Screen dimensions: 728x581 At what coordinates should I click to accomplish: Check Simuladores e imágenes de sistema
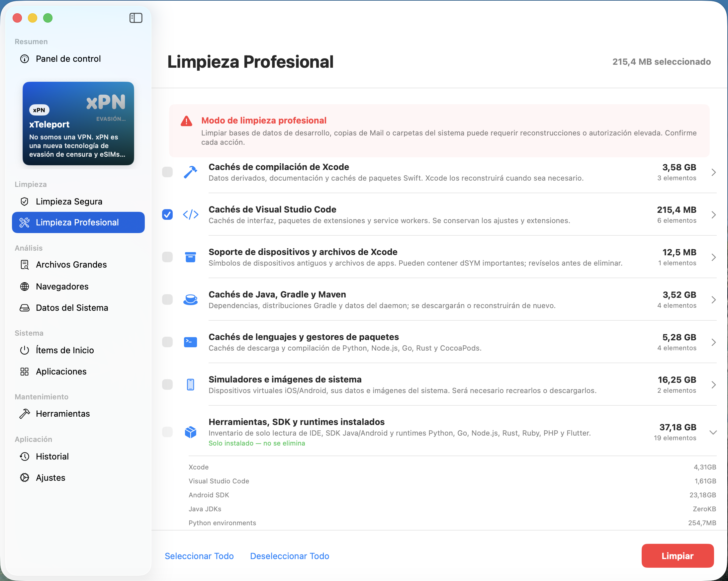tap(167, 384)
